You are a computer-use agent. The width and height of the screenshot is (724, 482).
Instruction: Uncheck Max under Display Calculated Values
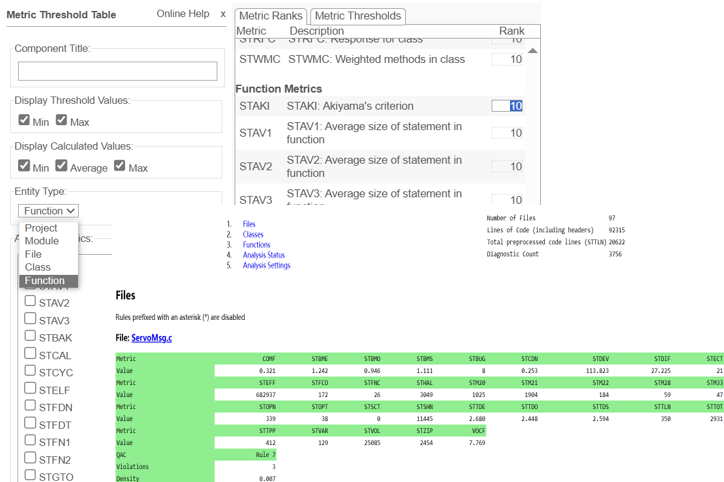(x=119, y=166)
